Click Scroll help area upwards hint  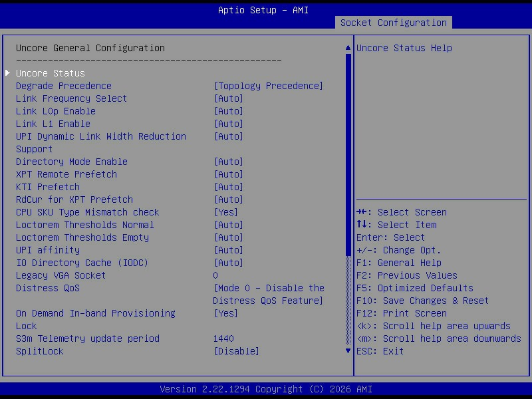[434, 326]
